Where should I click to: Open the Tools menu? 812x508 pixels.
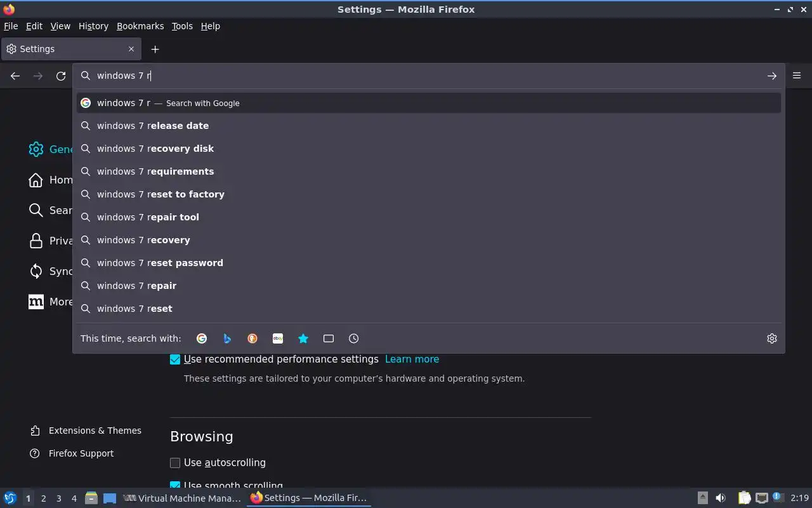(x=182, y=26)
